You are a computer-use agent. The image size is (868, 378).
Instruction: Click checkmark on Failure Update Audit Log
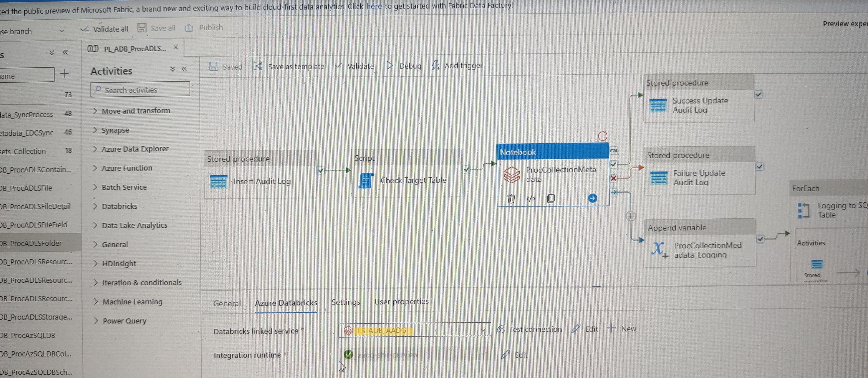click(x=759, y=167)
